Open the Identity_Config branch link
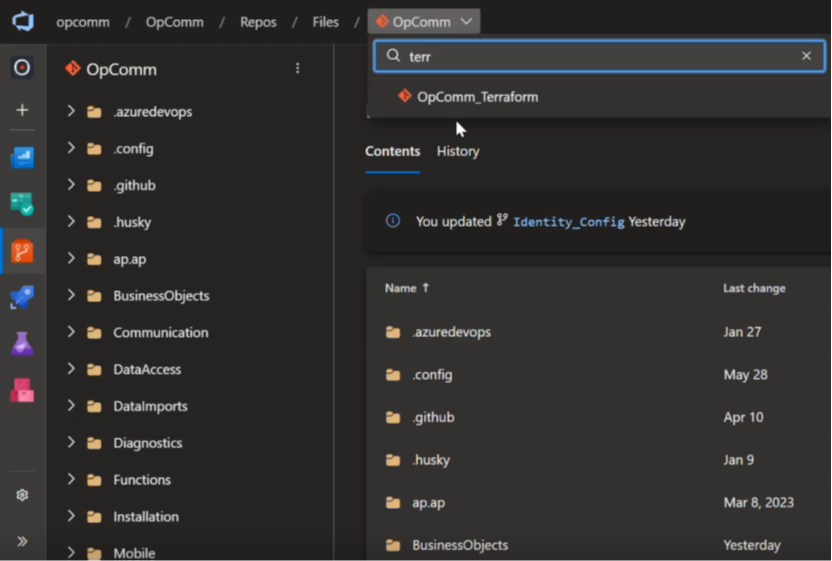 [568, 222]
